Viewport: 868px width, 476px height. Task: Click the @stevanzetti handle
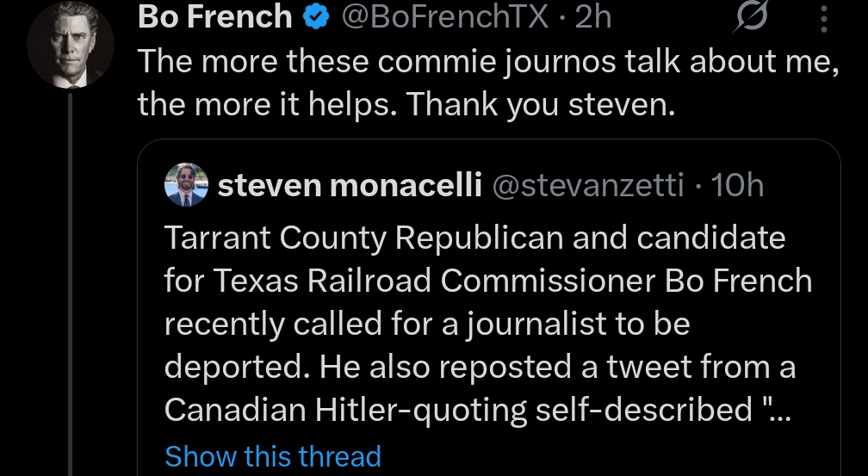pyautogui.click(x=587, y=184)
